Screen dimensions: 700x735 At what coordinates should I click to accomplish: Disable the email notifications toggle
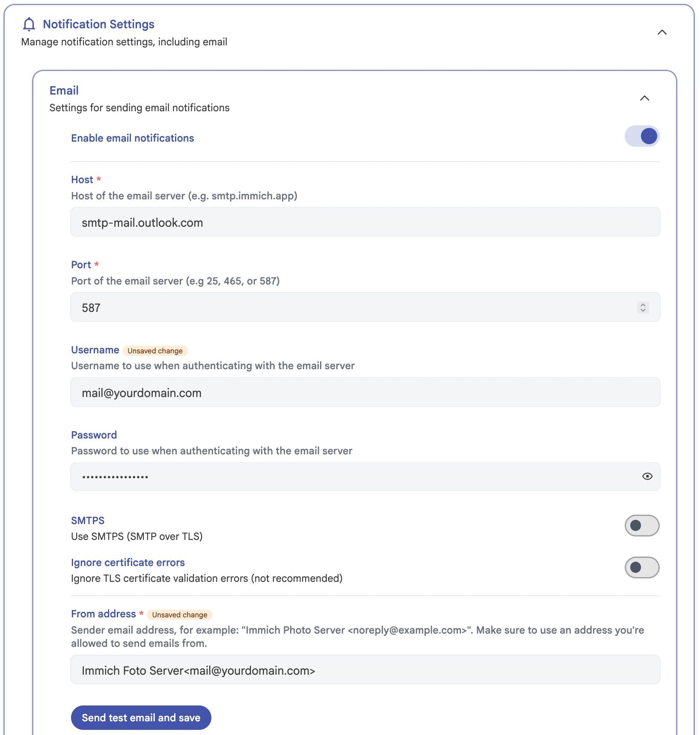(642, 136)
